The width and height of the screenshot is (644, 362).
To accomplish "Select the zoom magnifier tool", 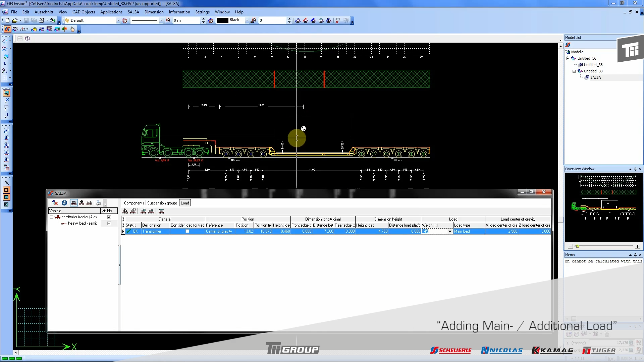I will [6, 93].
